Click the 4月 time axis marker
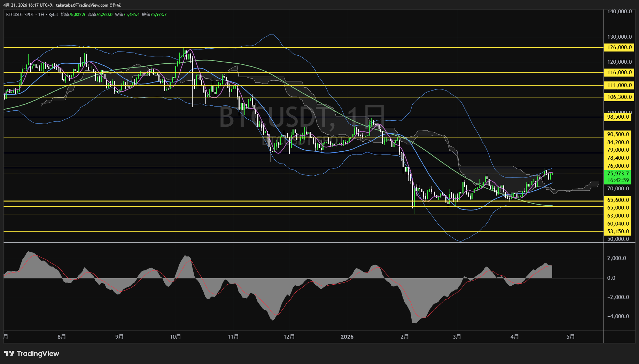The width and height of the screenshot is (639, 364). point(515,337)
